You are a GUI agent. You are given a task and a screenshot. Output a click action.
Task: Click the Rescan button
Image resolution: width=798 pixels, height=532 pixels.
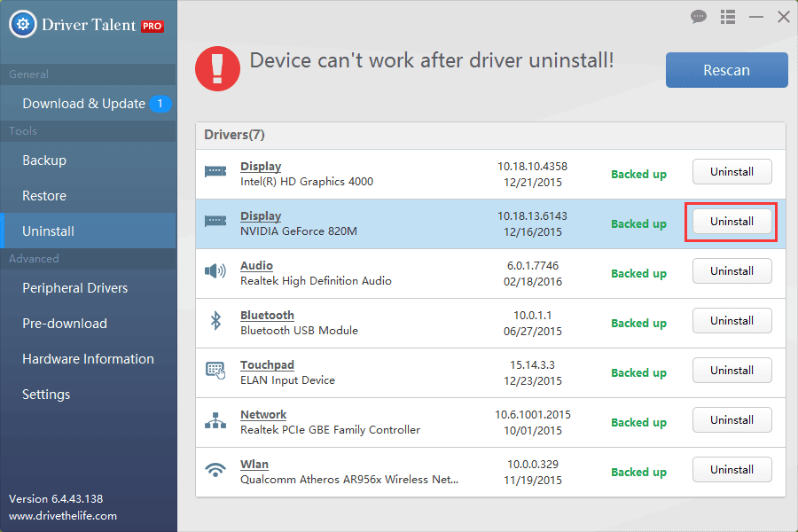(x=726, y=70)
